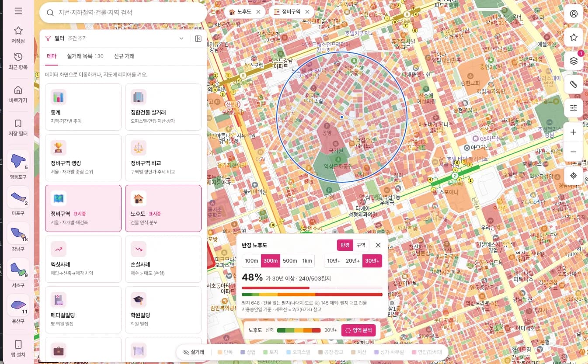Open the 정비구역 랭킹 card
This screenshot has height=364, width=588.
click(x=83, y=158)
